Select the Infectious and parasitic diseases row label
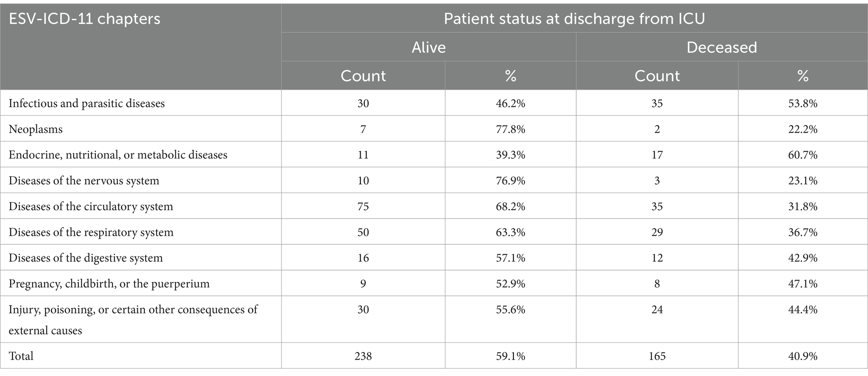This screenshot has height=376, width=868. (87, 103)
